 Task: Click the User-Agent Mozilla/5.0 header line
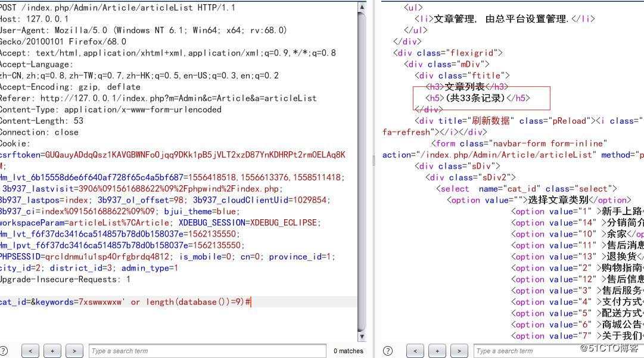click(x=144, y=30)
